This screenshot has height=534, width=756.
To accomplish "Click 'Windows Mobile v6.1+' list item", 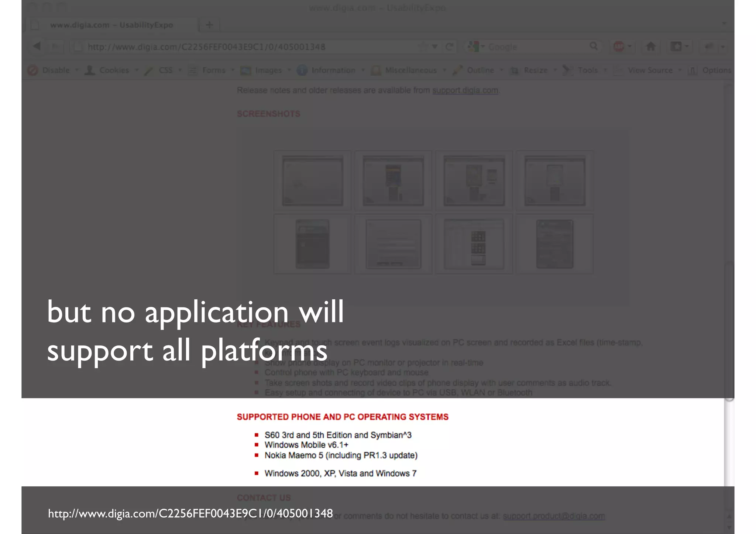I will point(306,445).
